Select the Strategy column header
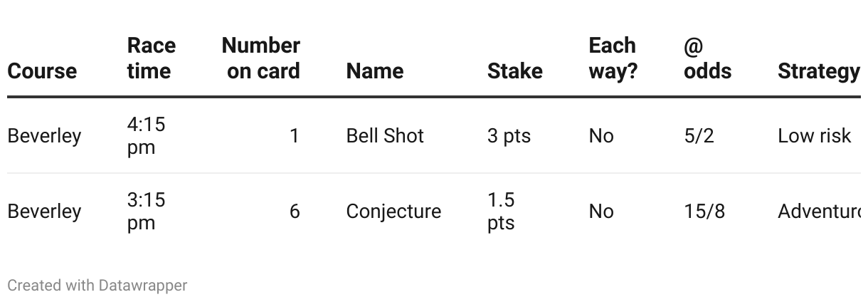The width and height of the screenshot is (868, 302). (819, 71)
